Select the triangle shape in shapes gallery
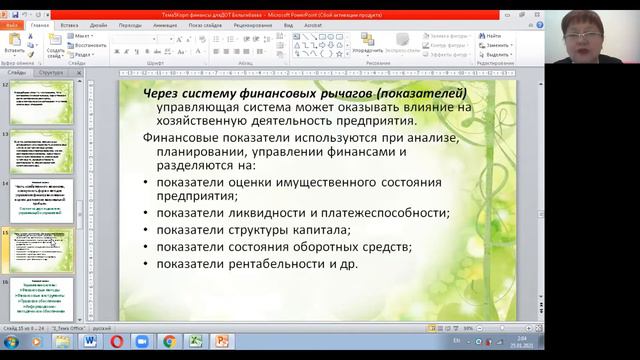640x360 pixels. (x=297, y=45)
